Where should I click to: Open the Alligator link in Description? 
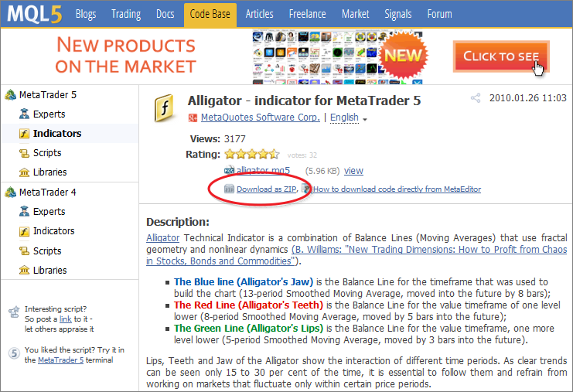pyautogui.click(x=162, y=238)
